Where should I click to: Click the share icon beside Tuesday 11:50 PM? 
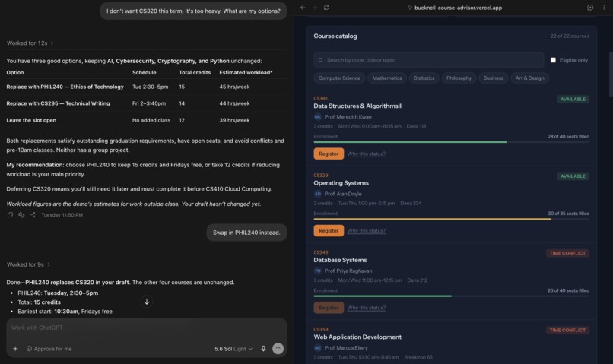click(33, 215)
